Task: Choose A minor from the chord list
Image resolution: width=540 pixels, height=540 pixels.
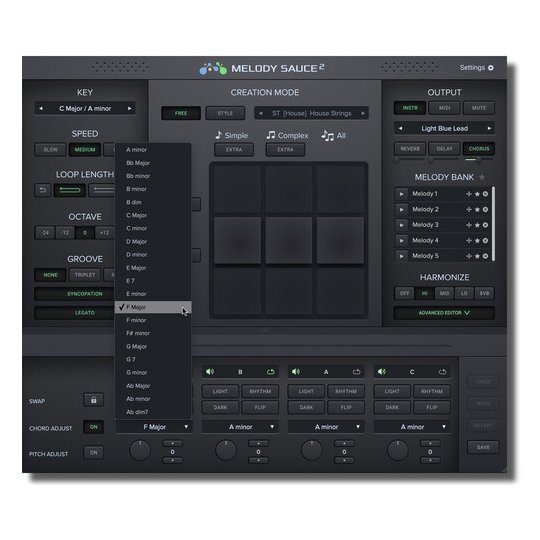Action: click(x=153, y=150)
